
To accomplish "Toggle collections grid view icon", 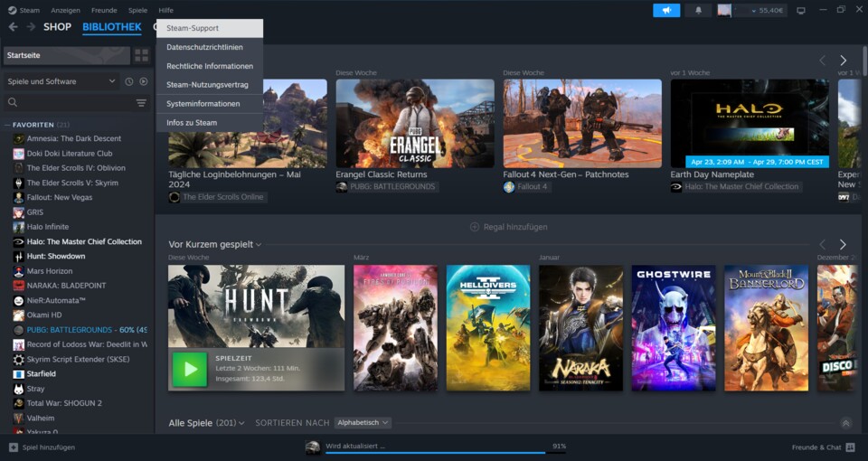I will tap(142, 55).
